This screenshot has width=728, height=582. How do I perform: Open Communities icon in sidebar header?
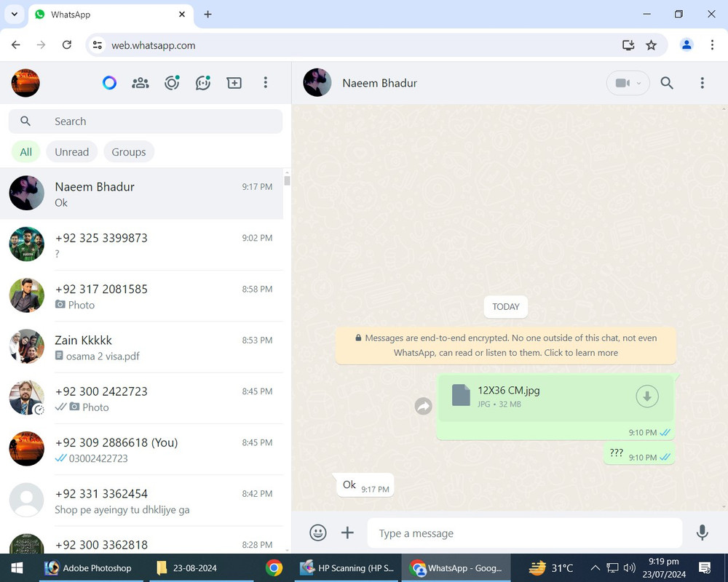(141, 83)
